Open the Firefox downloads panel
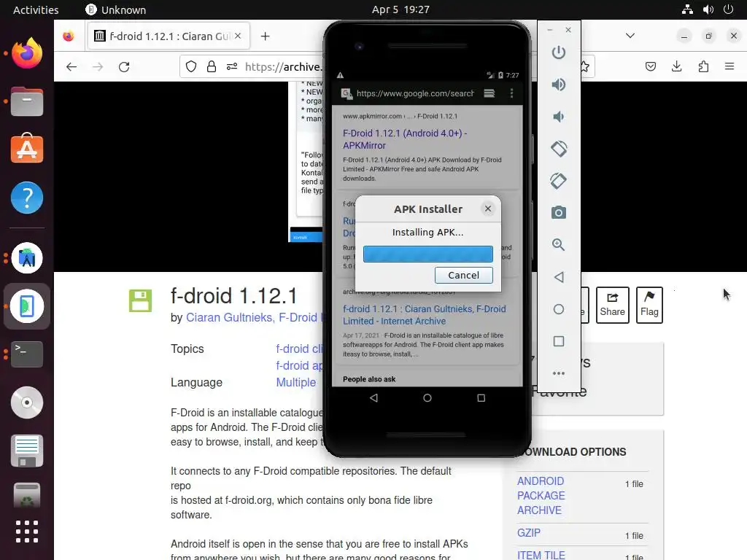The width and height of the screenshot is (747, 560). pos(676,66)
